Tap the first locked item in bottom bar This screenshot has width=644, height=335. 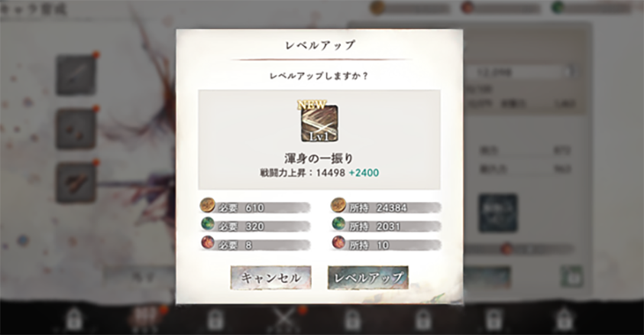tap(74, 320)
